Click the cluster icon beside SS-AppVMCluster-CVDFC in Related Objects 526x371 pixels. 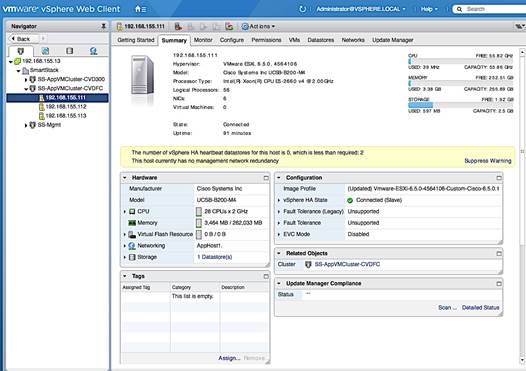point(308,264)
